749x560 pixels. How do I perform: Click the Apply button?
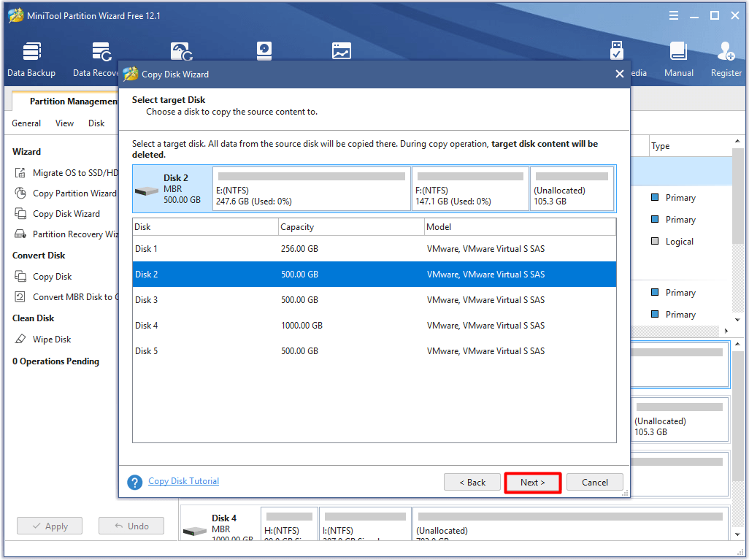tap(50, 526)
